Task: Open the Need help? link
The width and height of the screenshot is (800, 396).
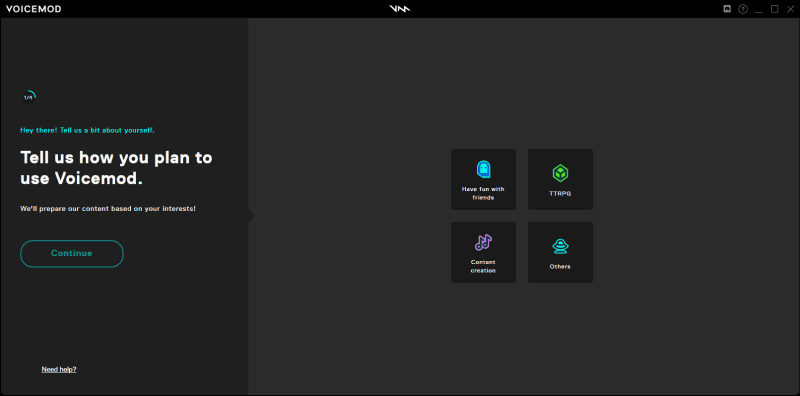Action: (59, 369)
